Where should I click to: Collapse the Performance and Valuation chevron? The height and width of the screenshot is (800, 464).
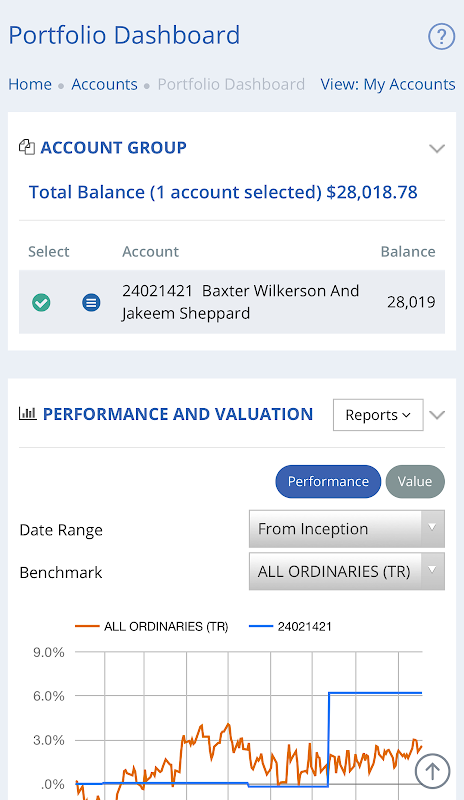click(x=437, y=415)
